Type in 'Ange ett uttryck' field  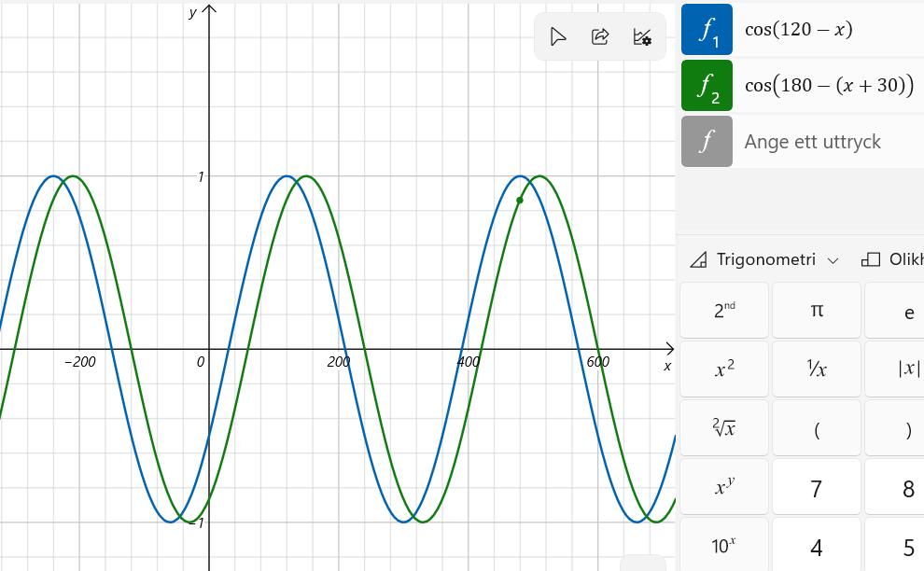coord(821,142)
